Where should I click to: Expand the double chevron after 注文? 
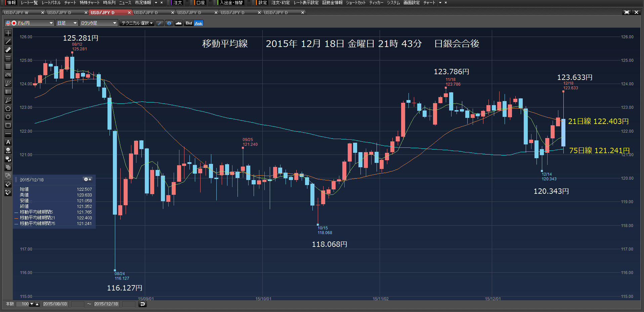[x=187, y=2]
